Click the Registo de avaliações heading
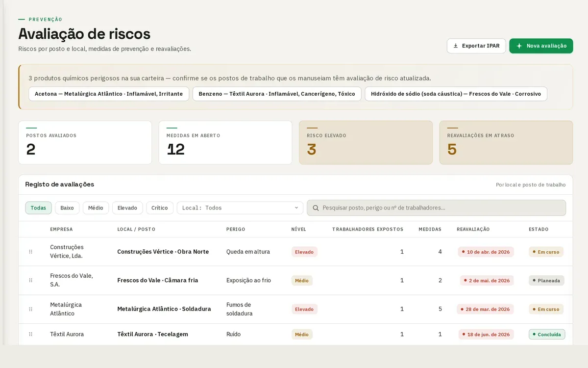The width and height of the screenshot is (588, 368). (60, 184)
